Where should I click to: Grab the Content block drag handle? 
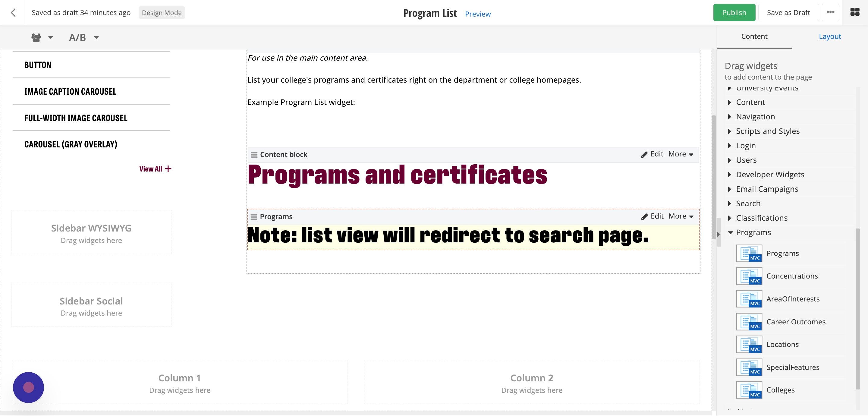pos(254,155)
